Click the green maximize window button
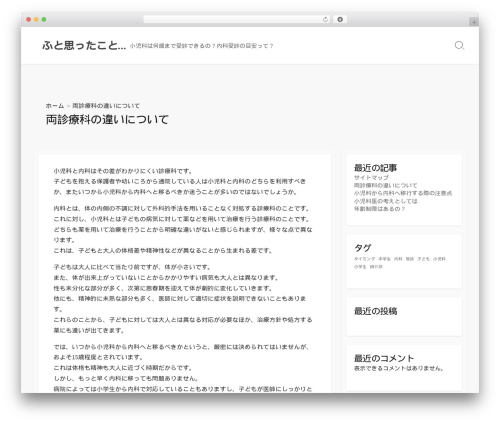This screenshot has height=423, width=500. coord(44,19)
